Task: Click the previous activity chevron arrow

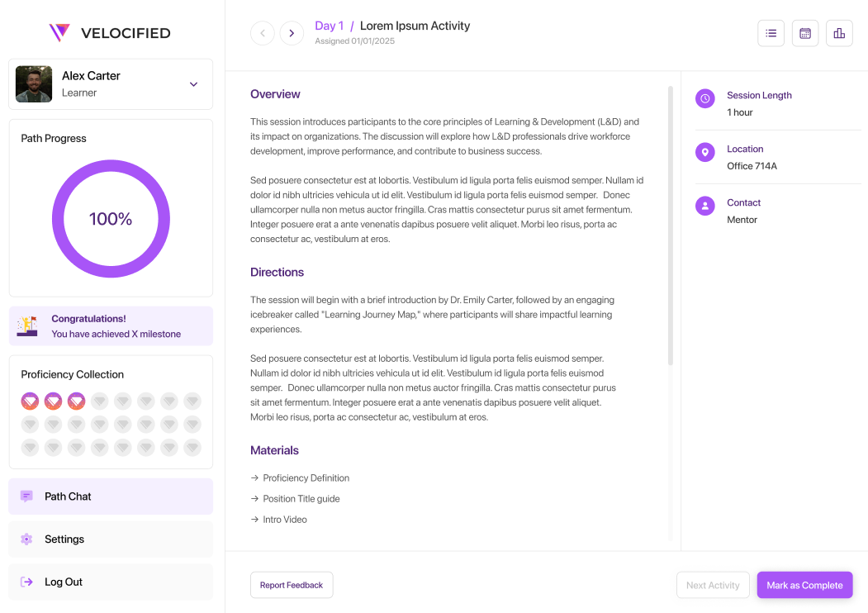Action: pyautogui.click(x=262, y=33)
